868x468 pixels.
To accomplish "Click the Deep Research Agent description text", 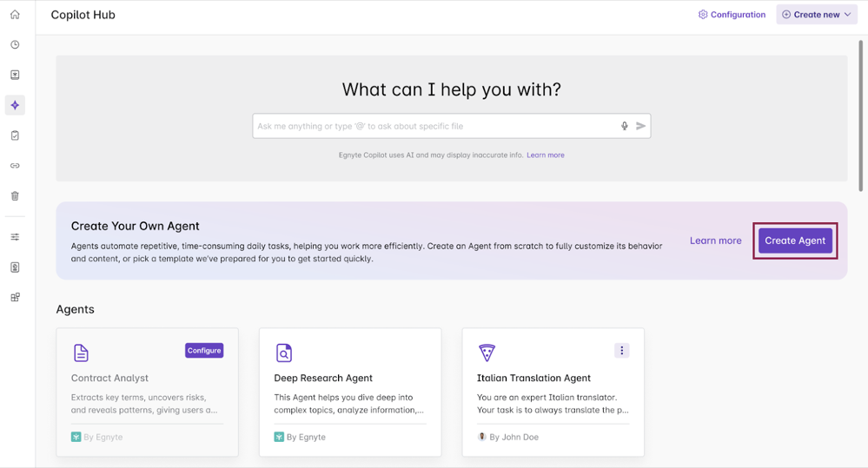I will click(x=348, y=404).
